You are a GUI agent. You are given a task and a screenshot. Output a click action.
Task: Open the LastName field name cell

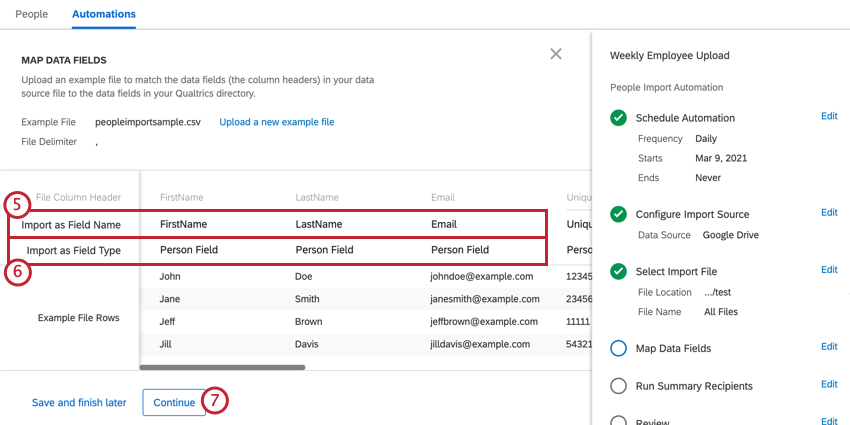(x=319, y=224)
